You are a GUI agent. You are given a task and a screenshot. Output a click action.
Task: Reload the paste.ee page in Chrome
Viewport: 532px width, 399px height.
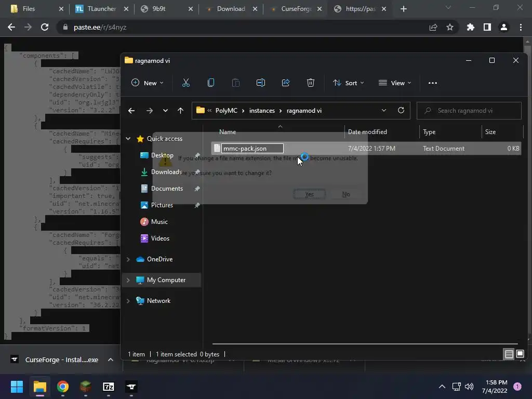point(45,27)
